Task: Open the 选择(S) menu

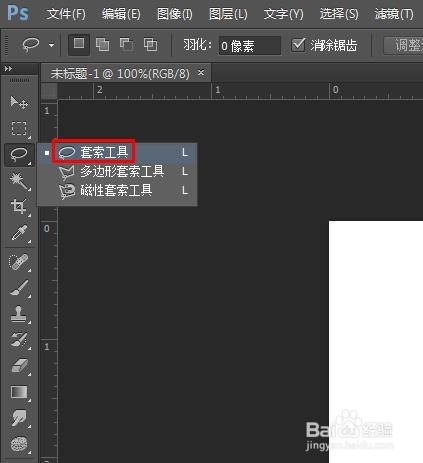Action: pos(339,14)
